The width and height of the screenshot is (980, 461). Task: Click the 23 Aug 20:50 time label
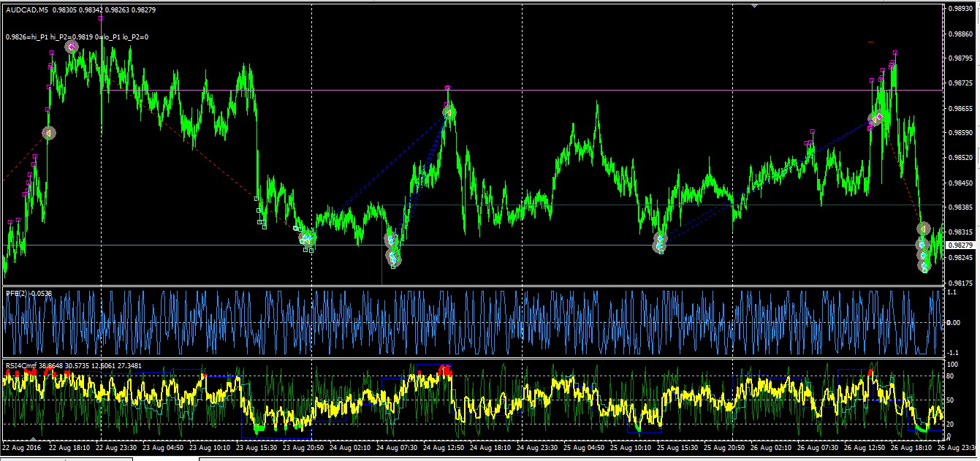[305, 447]
